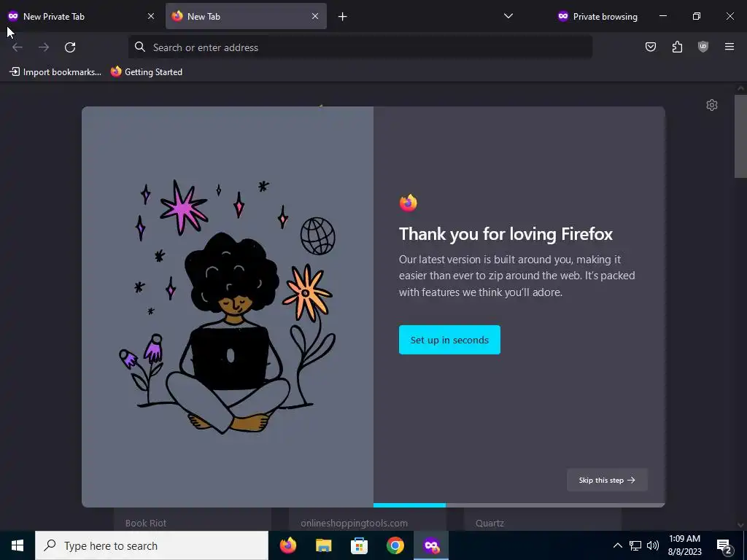Close the New Private Tab
747x560 pixels.
coord(151,16)
